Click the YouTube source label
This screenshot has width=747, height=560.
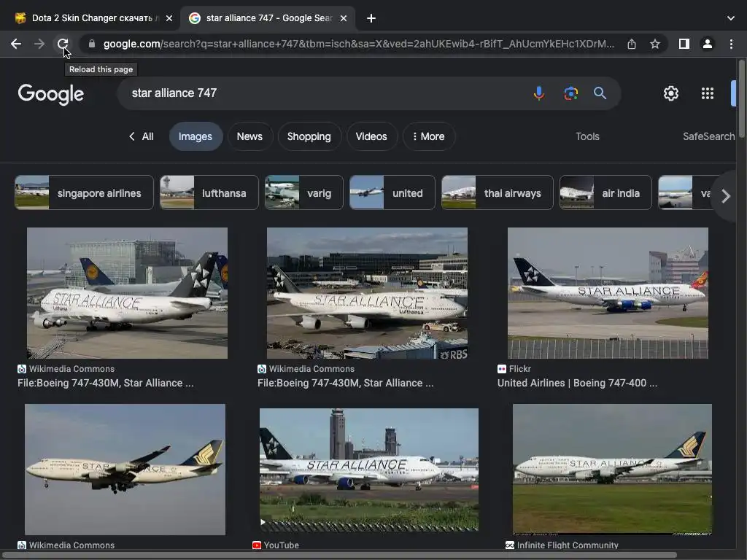pyautogui.click(x=281, y=545)
